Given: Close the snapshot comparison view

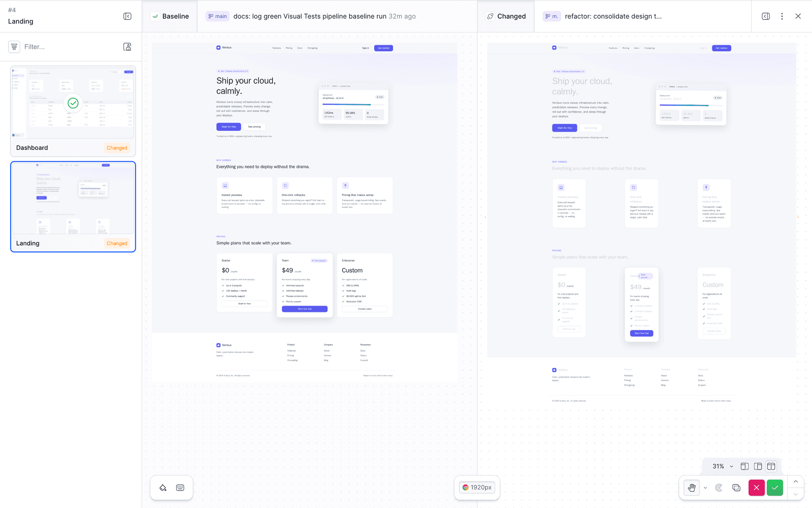Looking at the screenshot, I should (x=798, y=16).
